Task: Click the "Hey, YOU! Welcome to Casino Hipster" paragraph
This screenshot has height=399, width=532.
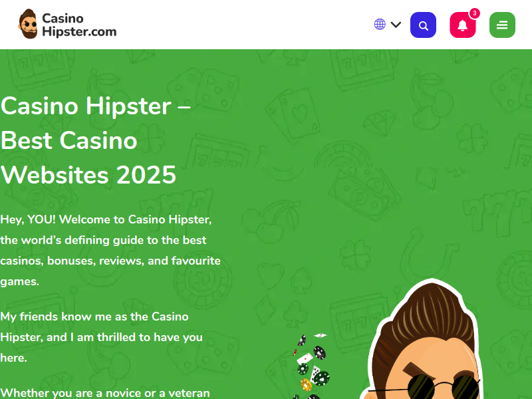Action: click(110, 251)
